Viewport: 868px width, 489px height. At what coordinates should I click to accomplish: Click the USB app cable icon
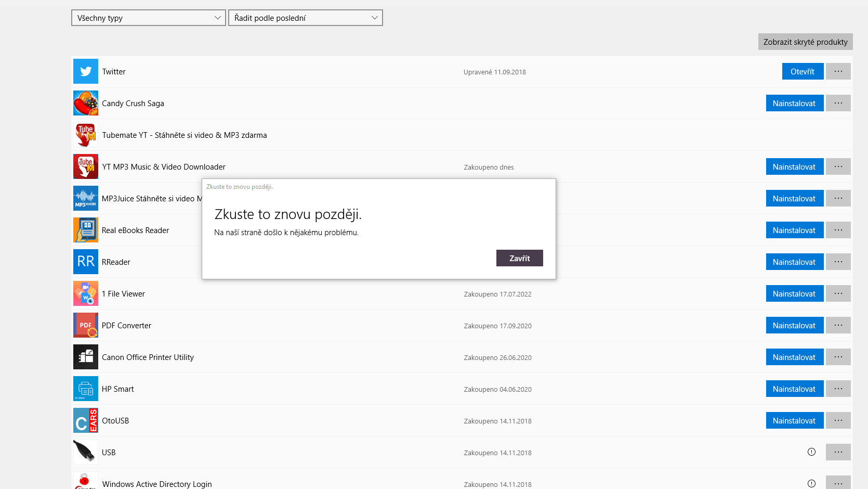pyautogui.click(x=86, y=452)
